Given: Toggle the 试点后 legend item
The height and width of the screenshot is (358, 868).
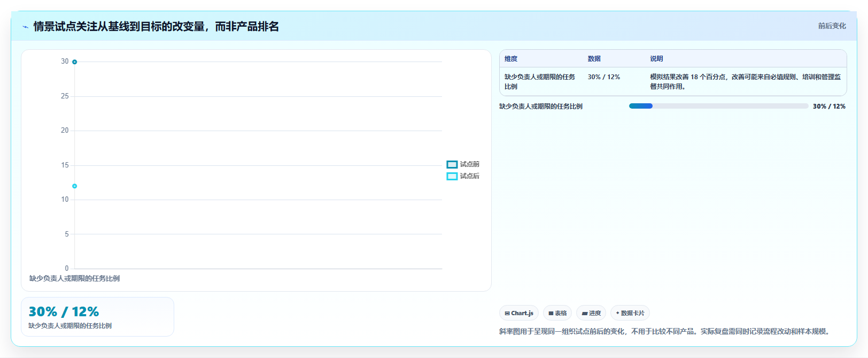Looking at the screenshot, I should tap(463, 176).
